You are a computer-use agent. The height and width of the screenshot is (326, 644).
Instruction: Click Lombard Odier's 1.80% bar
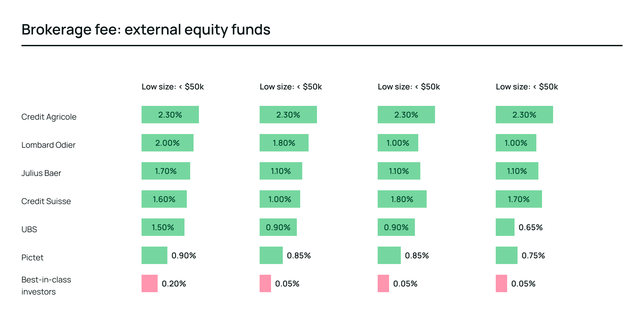click(x=284, y=143)
